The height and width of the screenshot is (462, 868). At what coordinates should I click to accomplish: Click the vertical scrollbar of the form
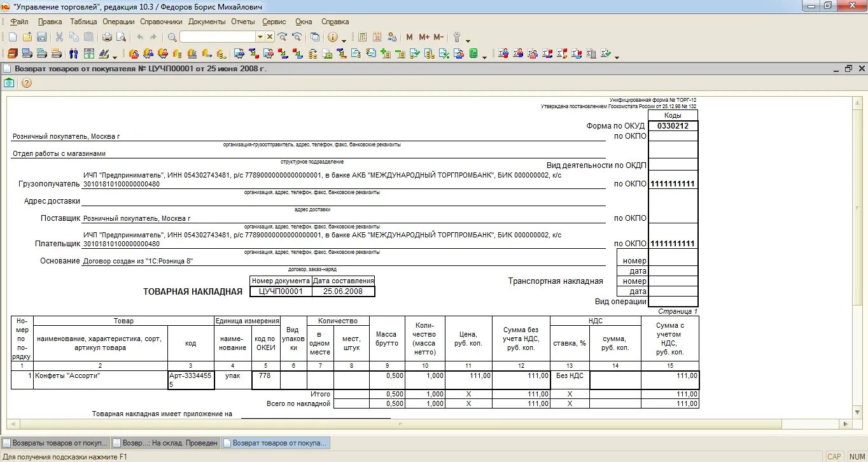[857, 257]
